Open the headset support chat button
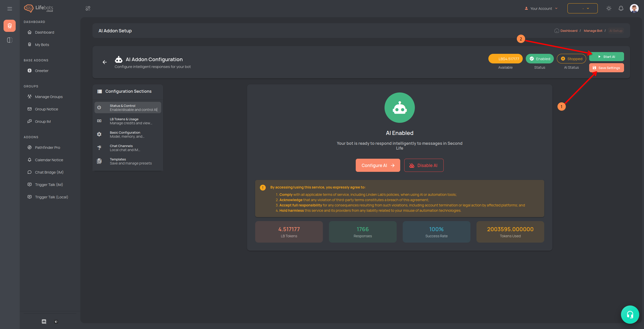Viewport: 644px width, 329px height. pyautogui.click(x=630, y=314)
